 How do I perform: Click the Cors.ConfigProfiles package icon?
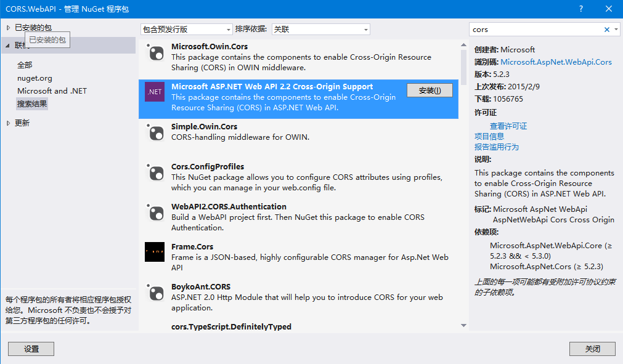pyautogui.click(x=155, y=172)
